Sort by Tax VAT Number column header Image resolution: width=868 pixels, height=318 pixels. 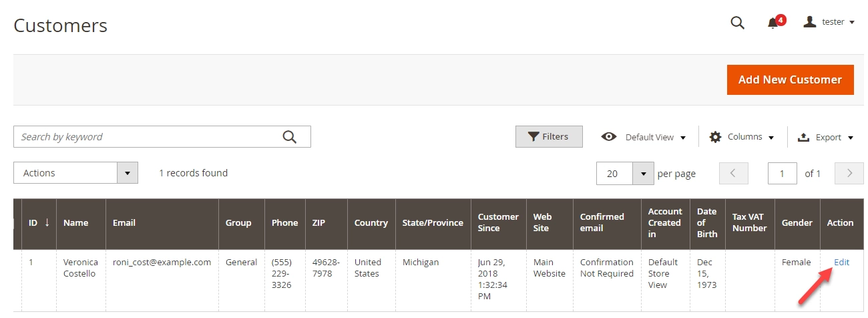pos(750,223)
